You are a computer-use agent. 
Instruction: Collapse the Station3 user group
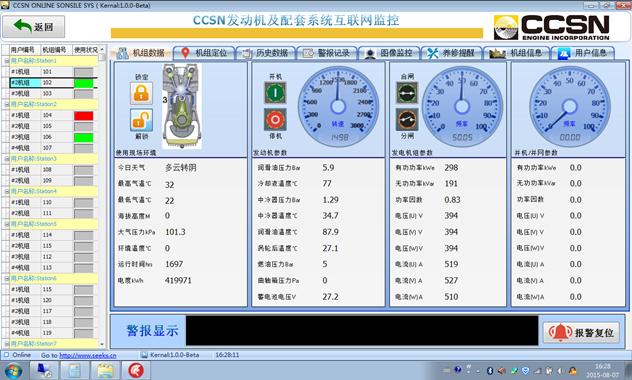[6, 159]
